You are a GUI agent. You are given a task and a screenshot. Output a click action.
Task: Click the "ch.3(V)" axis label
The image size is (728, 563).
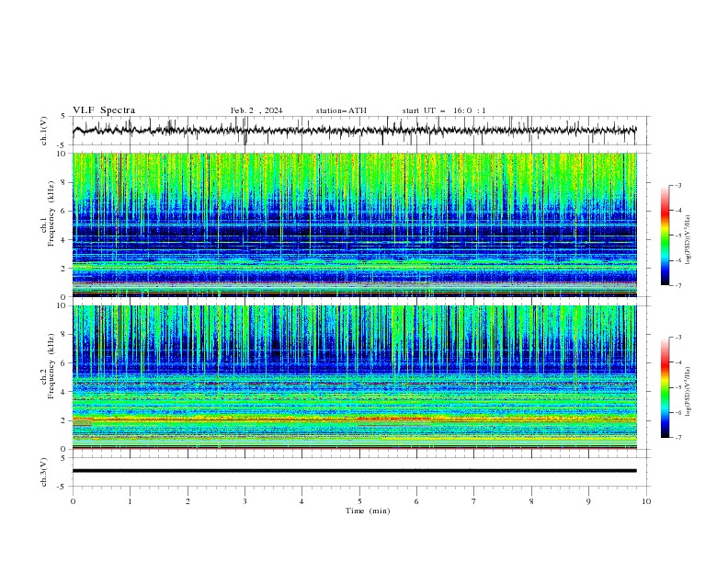[x=44, y=472]
